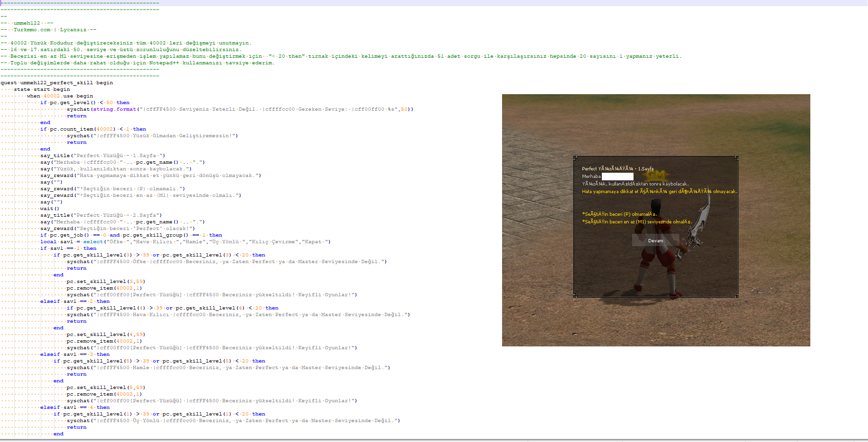Click the dialog title 'Perfect ... 1.Sayfa'
Viewport: 868px width, 442px height.
pos(617,168)
